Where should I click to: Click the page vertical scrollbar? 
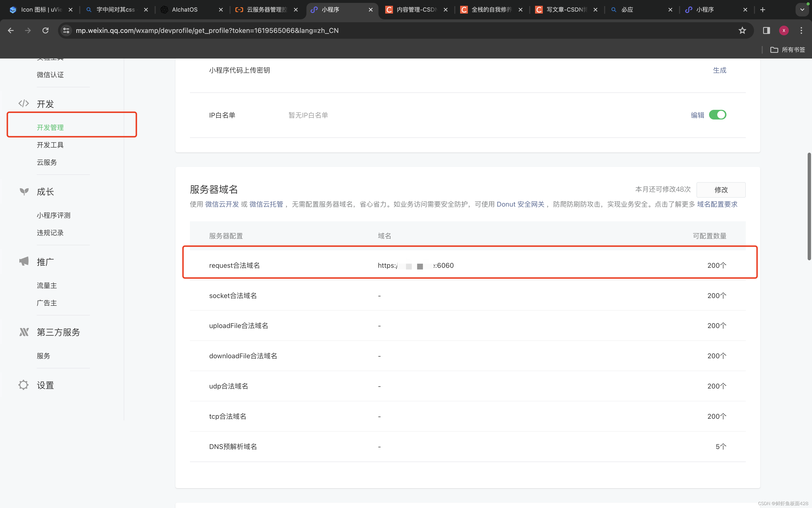tap(809, 206)
